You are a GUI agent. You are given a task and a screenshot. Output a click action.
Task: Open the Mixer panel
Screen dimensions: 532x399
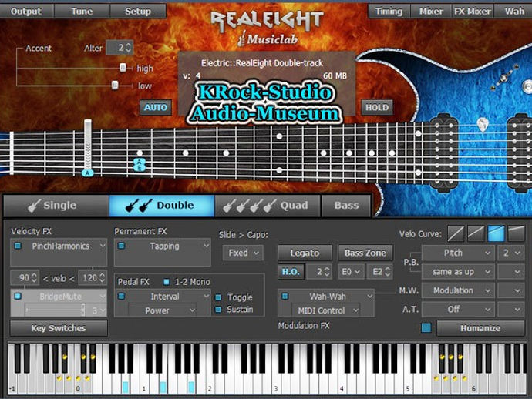click(x=431, y=12)
